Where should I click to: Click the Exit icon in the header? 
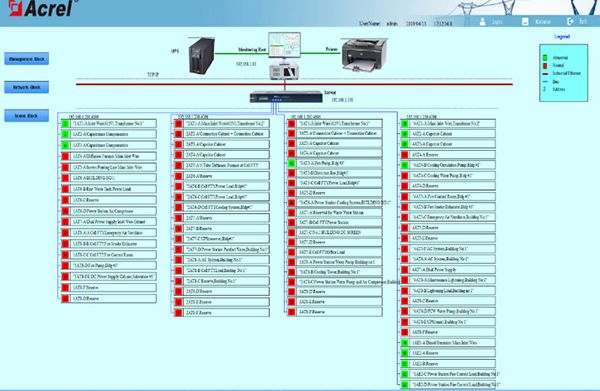pos(570,21)
